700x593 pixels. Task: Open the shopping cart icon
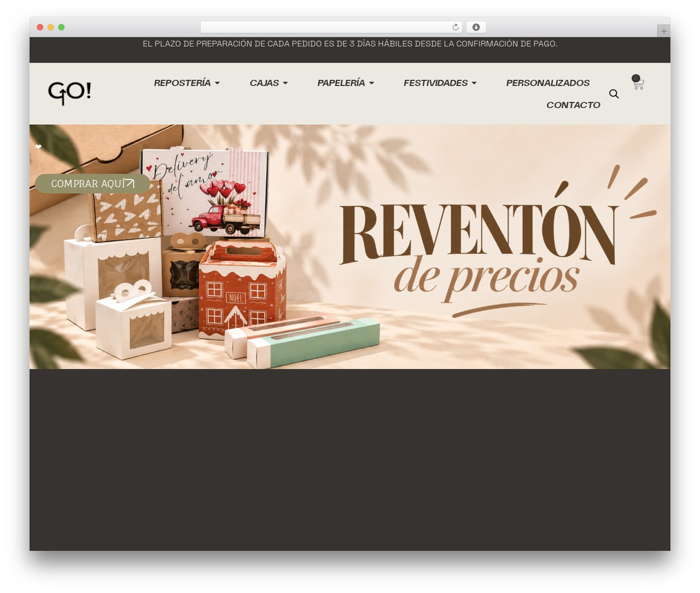pos(638,83)
